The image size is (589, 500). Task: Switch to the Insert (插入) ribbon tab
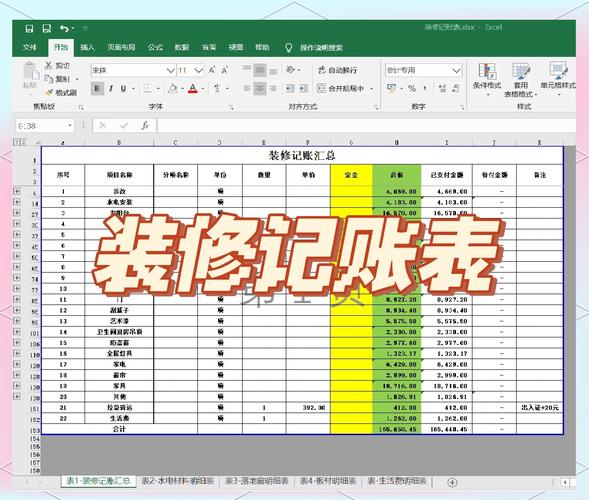(87, 47)
